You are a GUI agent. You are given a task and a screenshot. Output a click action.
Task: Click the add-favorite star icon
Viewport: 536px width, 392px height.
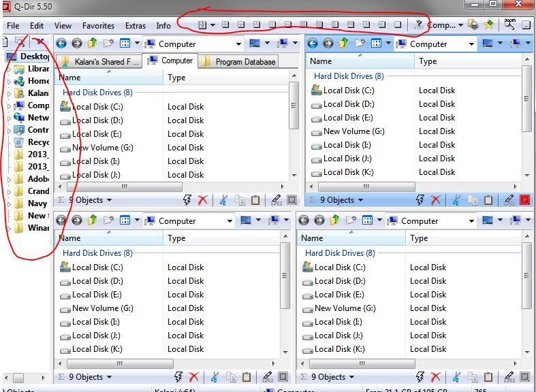click(489, 25)
